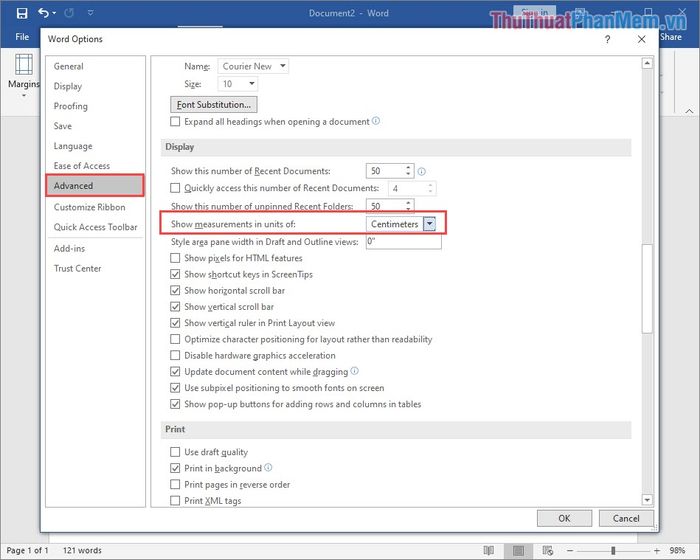Uncheck Show horizontal scroll bar
The width and height of the screenshot is (700, 560).
coord(175,290)
